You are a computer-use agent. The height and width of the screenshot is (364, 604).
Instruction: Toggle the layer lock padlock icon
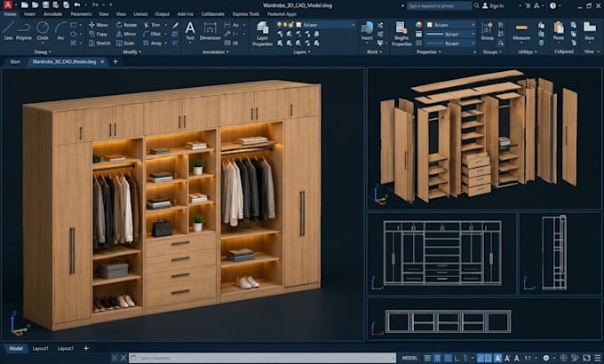(291, 25)
